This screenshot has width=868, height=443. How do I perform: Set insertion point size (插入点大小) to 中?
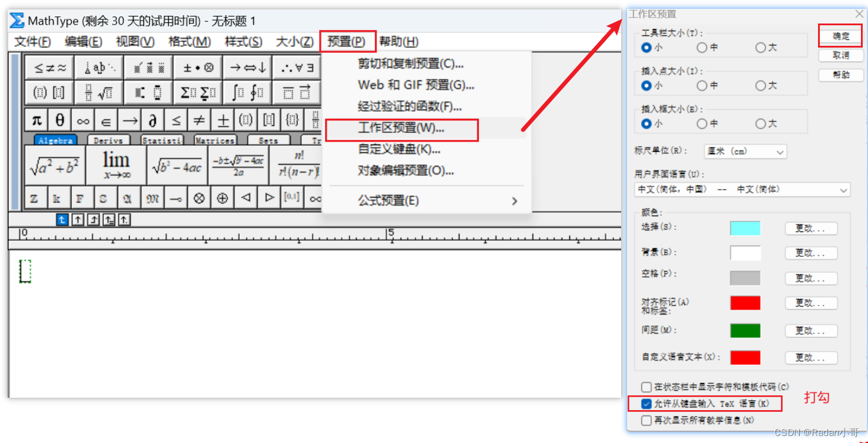click(x=708, y=85)
